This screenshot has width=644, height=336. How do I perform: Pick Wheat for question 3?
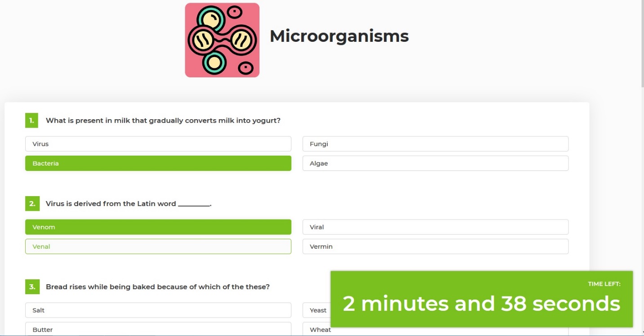point(316,330)
